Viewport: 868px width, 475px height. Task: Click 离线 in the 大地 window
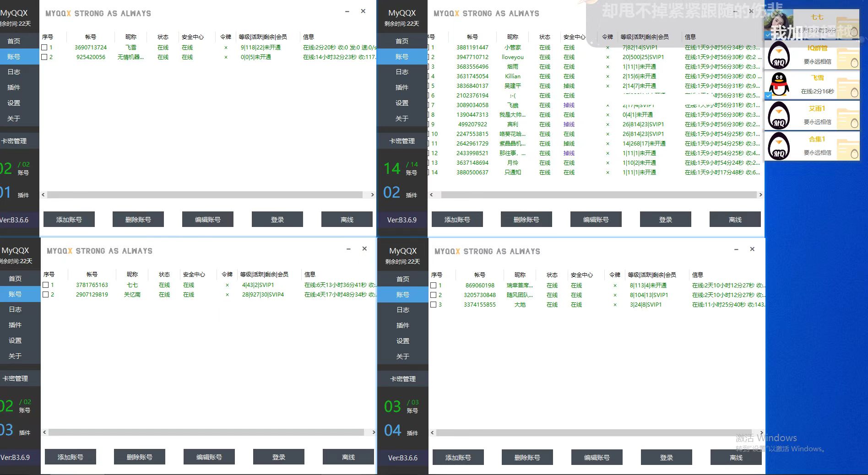click(x=736, y=458)
